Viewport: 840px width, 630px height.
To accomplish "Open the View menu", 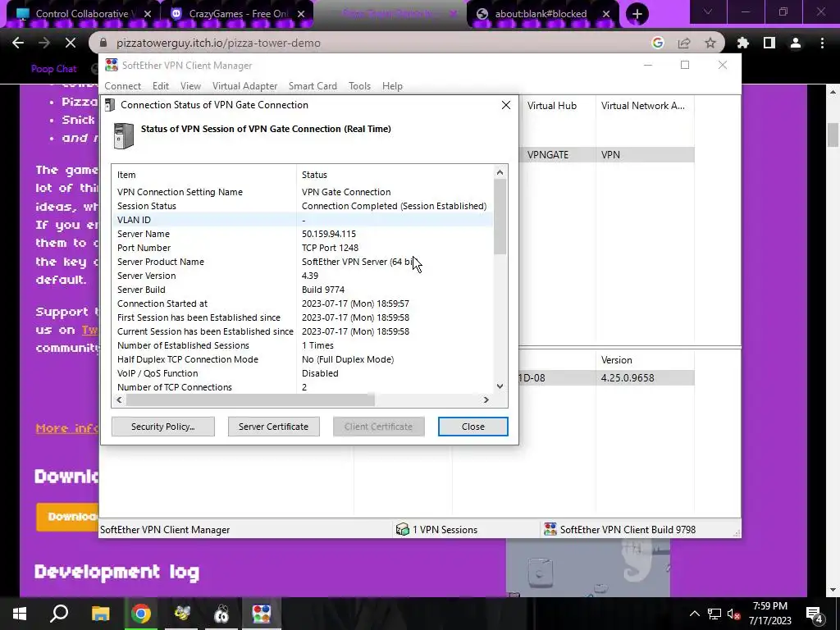I will coord(190,86).
